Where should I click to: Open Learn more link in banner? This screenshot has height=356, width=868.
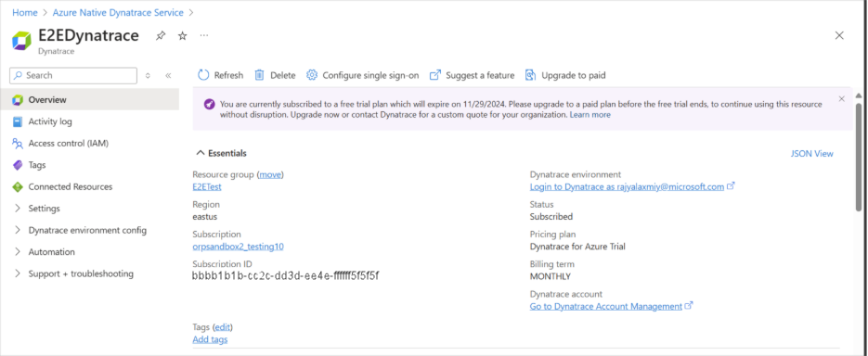590,115
